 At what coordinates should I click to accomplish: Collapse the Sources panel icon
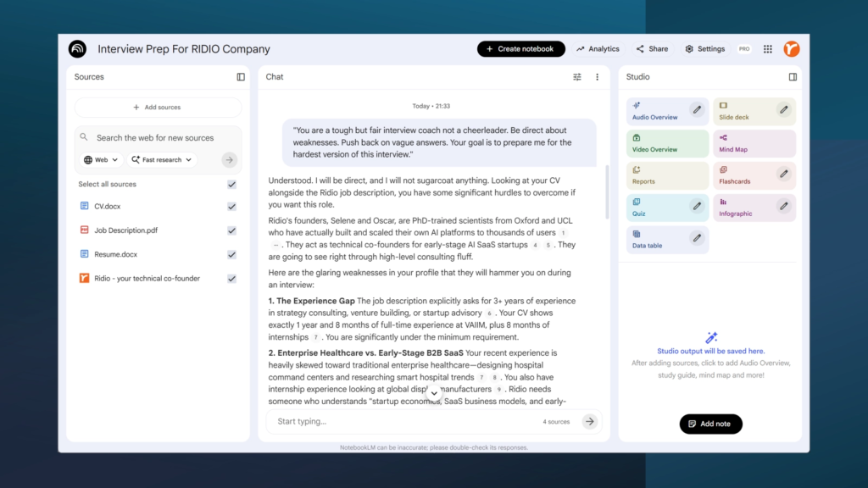tap(241, 77)
